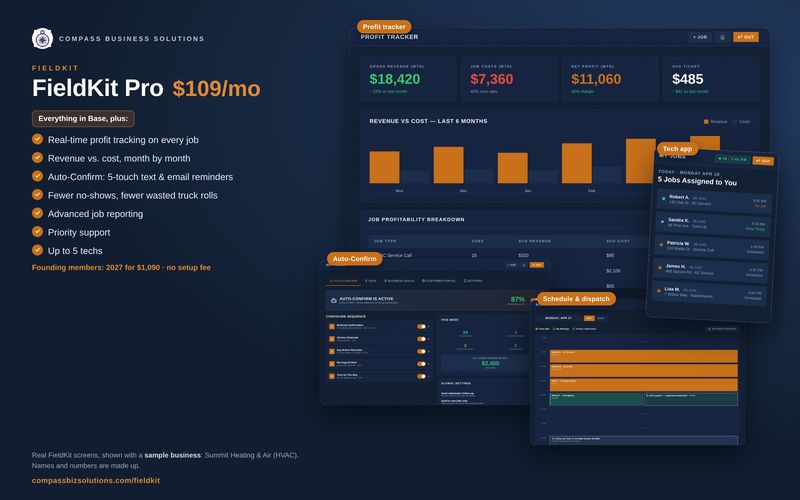Open the Business Rules tab in the Auto-Confirm window
The image size is (800, 500).
(x=399, y=281)
